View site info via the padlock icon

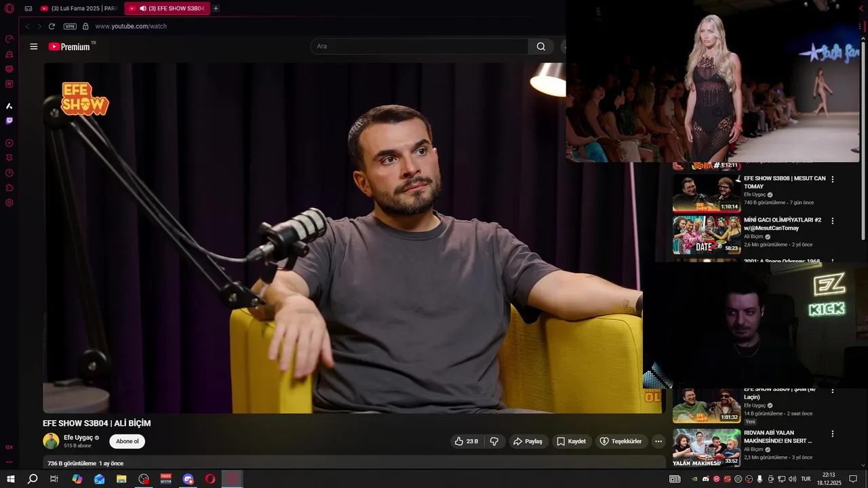coord(85,26)
